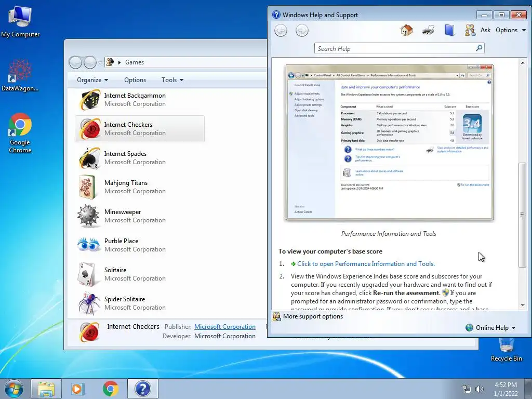Screen dimensions: 532x399
Task: Click the Help and Support home icon
Action: pos(406,30)
